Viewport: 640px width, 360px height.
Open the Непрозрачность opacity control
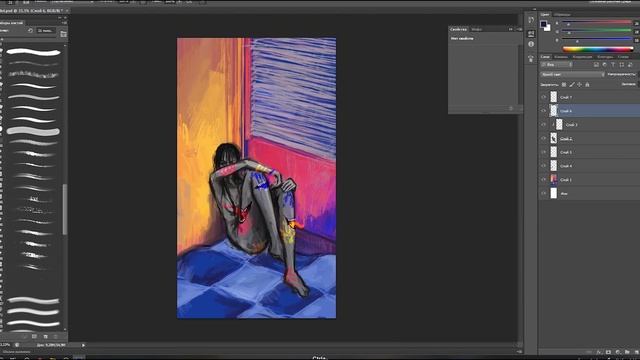click(623, 74)
